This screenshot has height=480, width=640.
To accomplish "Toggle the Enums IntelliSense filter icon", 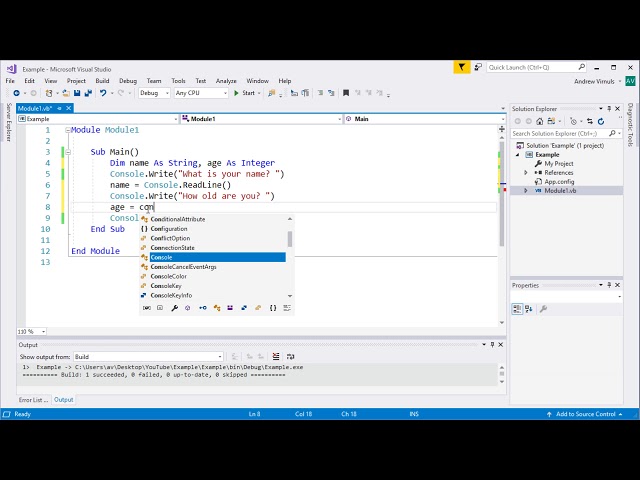I will pyautogui.click(x=258, y=308).
